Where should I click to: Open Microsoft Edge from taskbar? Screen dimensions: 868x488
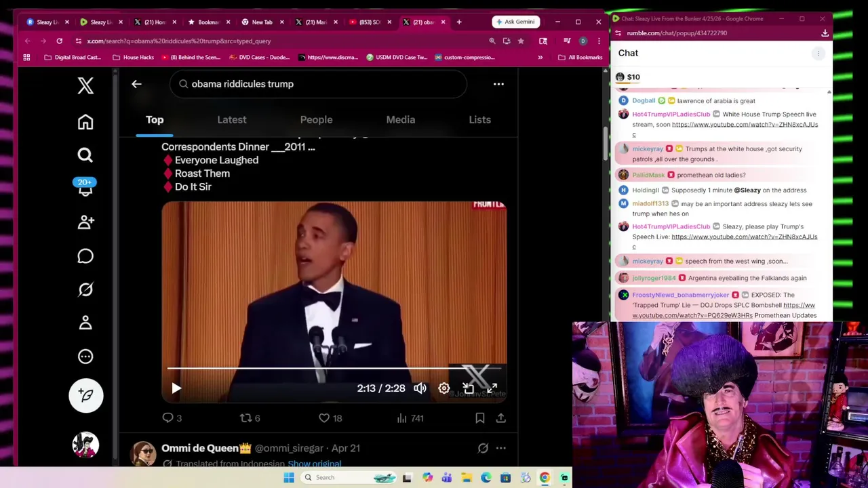(486, 478)
